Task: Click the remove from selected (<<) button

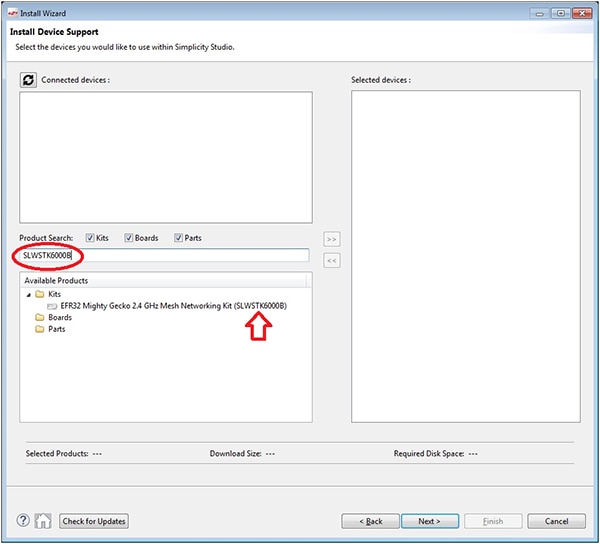Action: point(332,261)
